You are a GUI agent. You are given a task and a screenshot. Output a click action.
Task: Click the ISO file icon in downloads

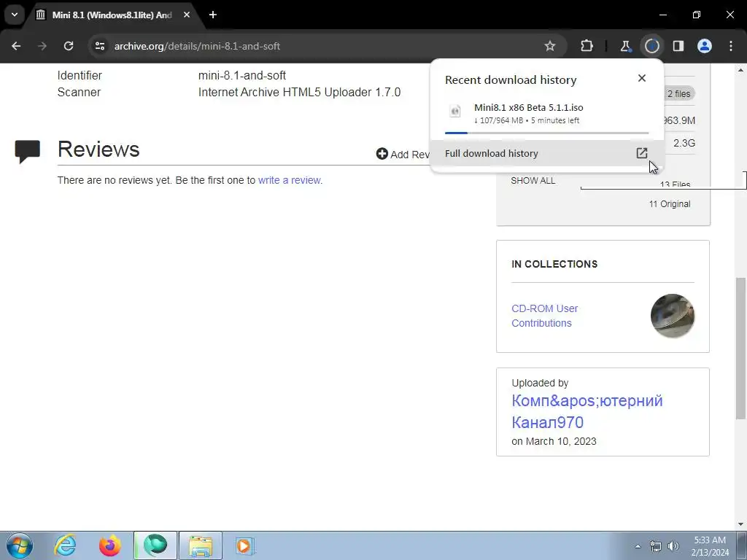(x=455, y=111)
